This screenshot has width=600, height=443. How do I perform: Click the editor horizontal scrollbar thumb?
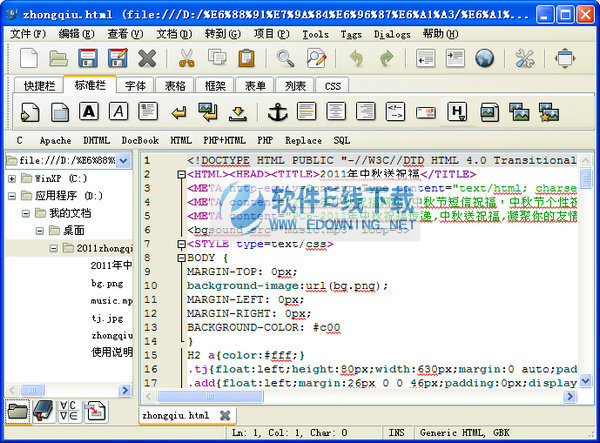210,396
